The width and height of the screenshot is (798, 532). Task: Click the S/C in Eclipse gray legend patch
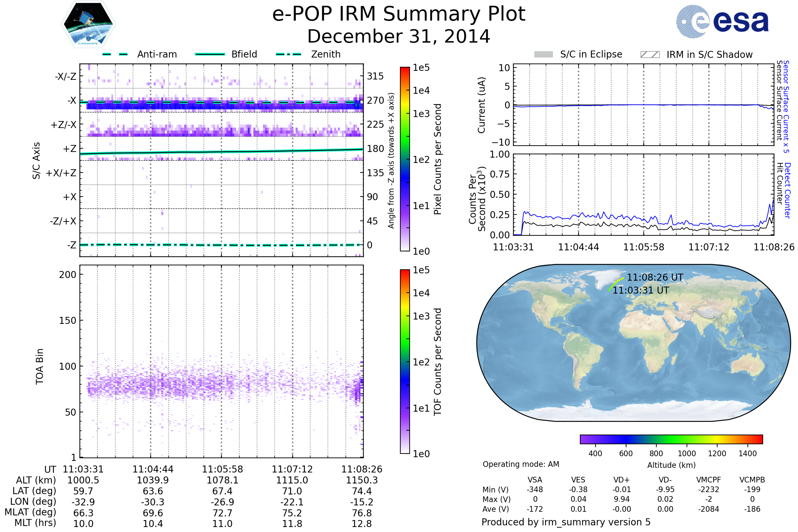click(x=543, y=55)
